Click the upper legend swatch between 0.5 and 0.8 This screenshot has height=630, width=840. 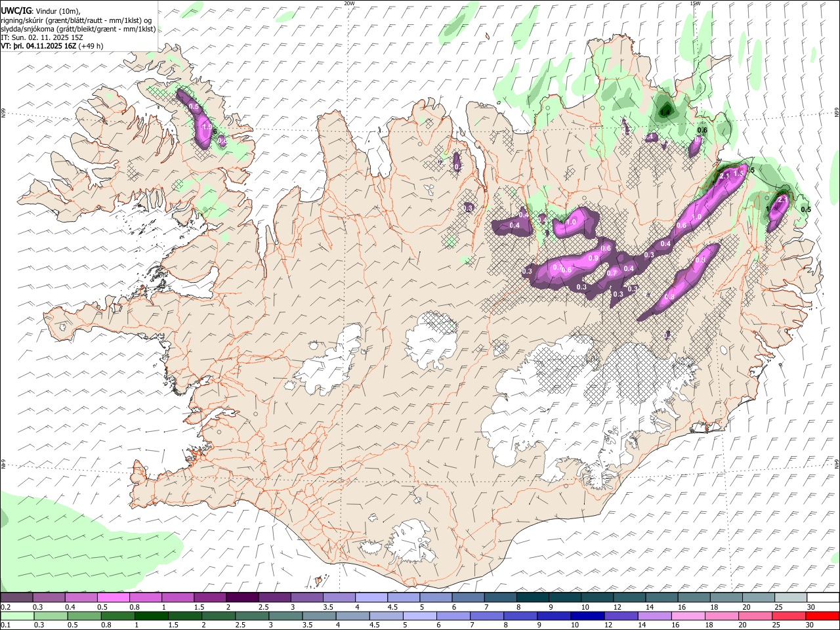tap(114, 598)
